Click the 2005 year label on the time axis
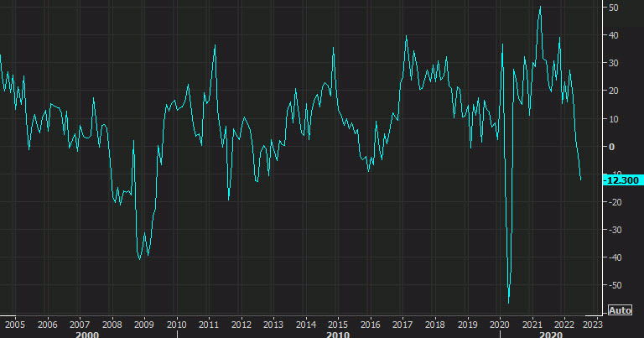 click(x=15, y=325)
